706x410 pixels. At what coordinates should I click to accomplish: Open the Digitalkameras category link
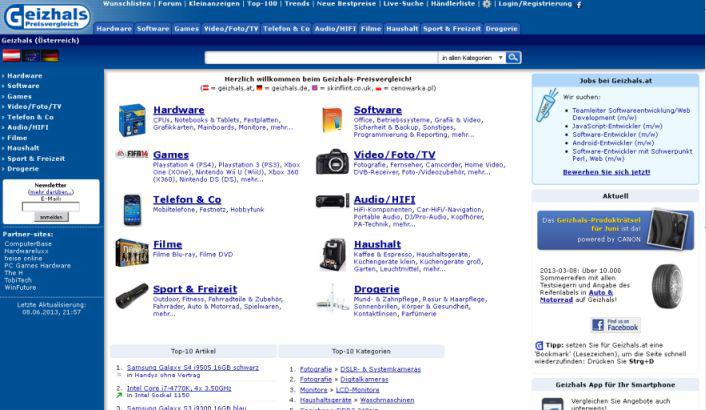364,379
